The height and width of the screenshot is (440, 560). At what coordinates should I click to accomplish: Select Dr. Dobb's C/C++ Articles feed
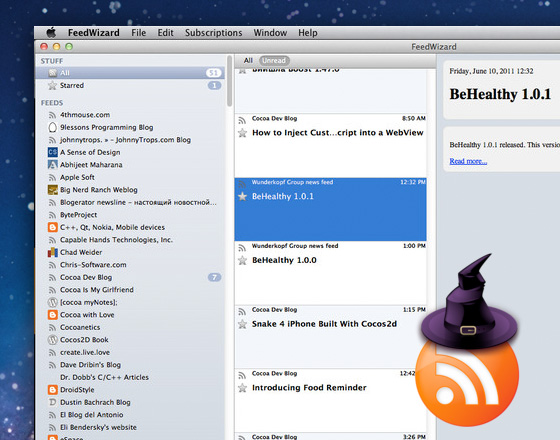coord(130,377)
